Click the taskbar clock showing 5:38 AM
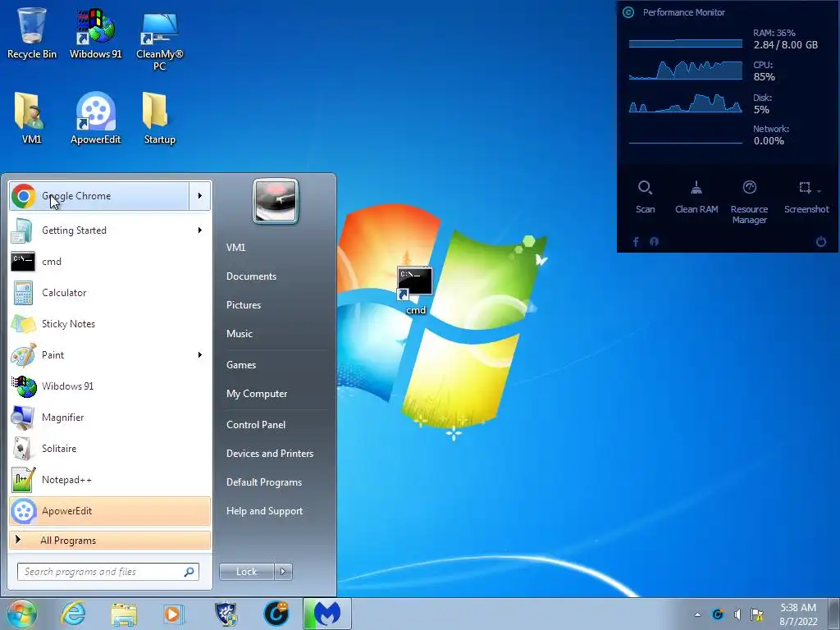Viewport: 840px width, 630px height. pos(798,614)
